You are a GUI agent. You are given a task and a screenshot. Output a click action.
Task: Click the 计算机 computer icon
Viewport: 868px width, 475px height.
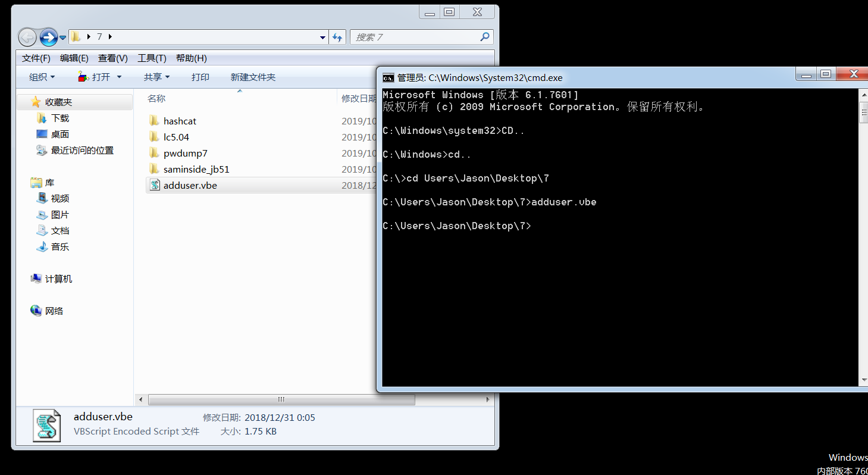pos(36,279)
